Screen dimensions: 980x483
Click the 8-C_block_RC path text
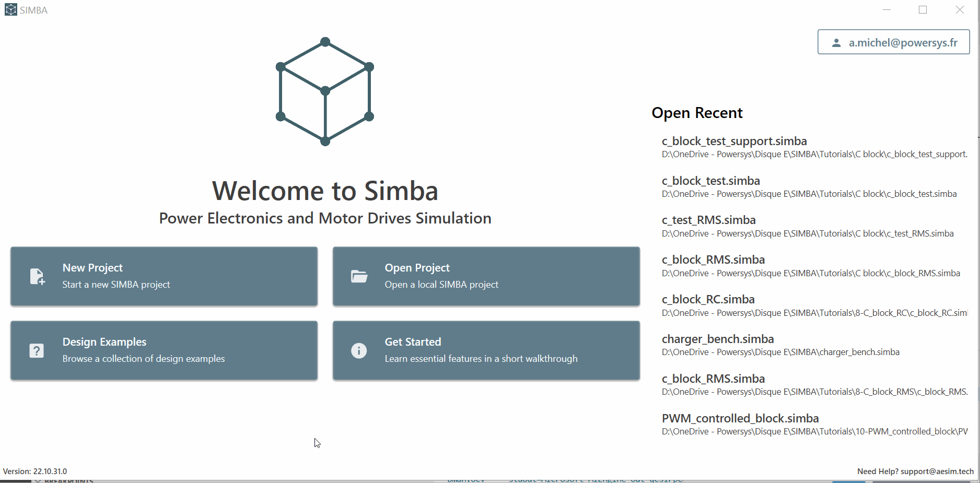point(814,313)
